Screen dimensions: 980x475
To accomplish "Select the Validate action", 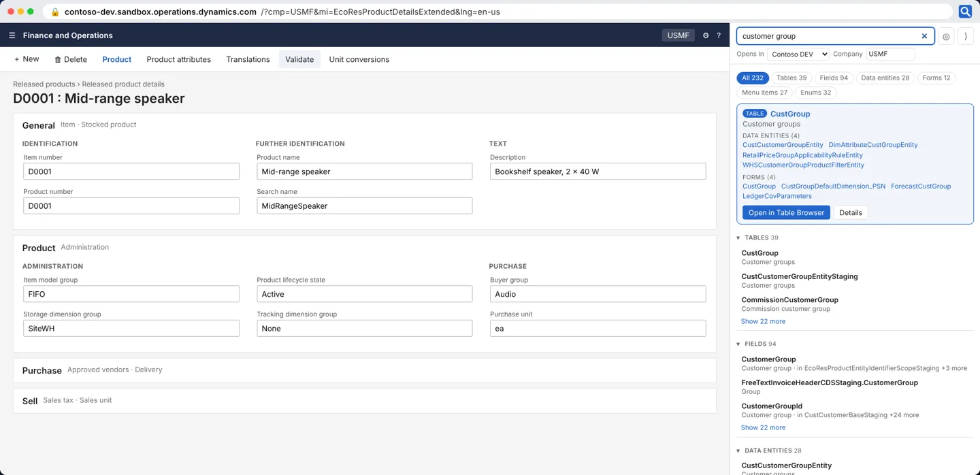I will pos(299,59).
